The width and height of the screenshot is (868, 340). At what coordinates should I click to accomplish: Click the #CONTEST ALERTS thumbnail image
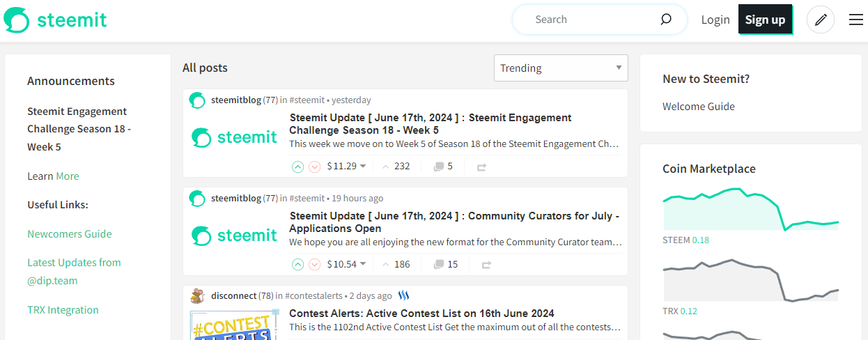(x=234, y=325)
